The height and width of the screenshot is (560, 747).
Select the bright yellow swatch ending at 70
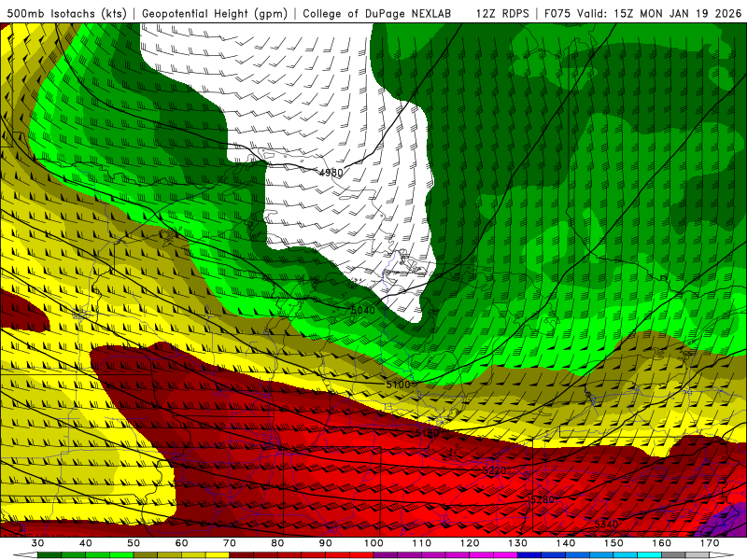coord(218,554)
